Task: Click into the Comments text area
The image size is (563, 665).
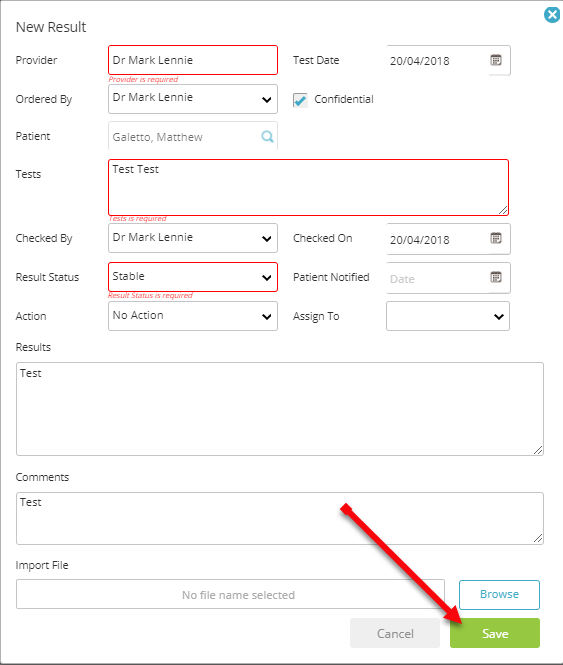Action: [280, 518]
